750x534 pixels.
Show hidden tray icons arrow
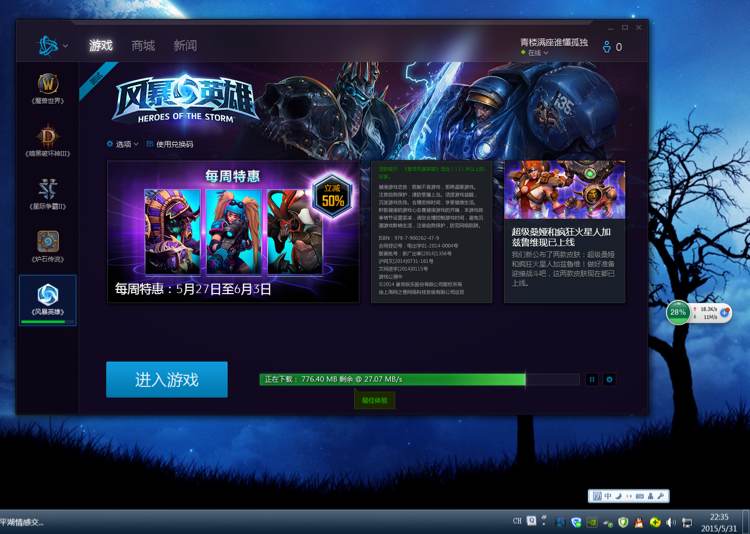(x=544, y=520)
